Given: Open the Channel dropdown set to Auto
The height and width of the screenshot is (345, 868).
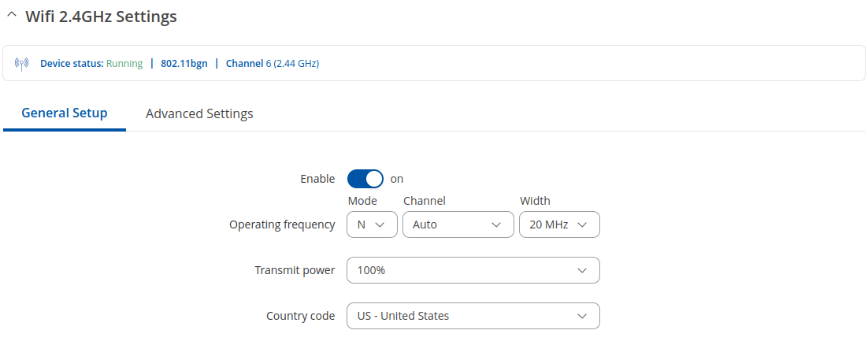Looking at the screenshot, I should pos(457,224).
